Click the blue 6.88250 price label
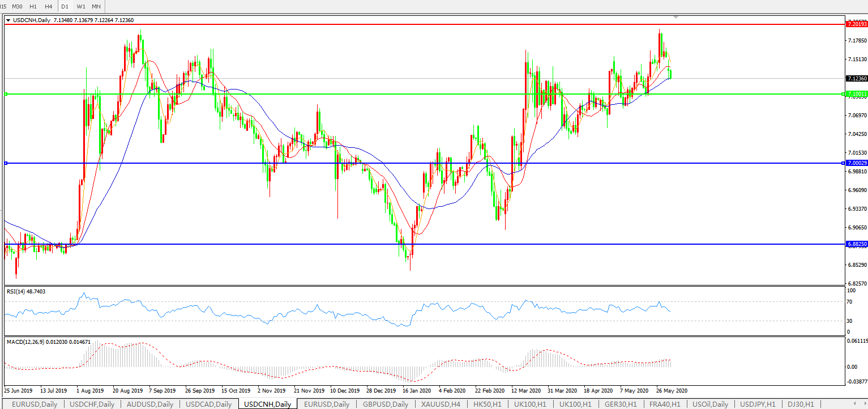The image size is (868, 409). tap(856, 244)
